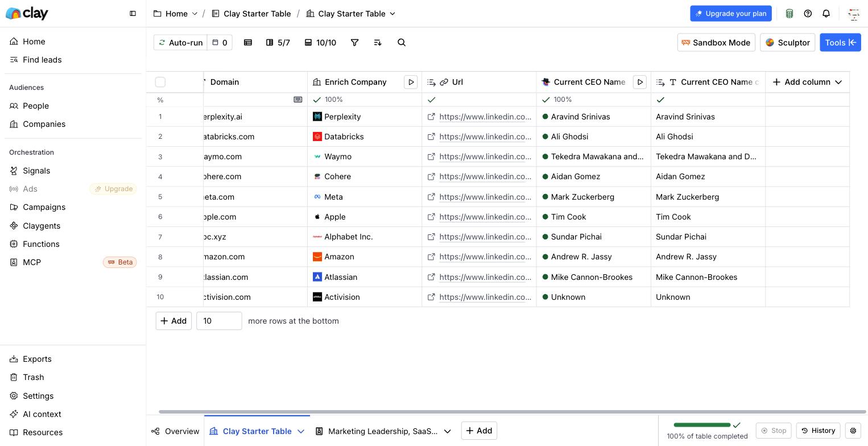Open Claygents in sidebar
This screenshot has height=446, width=868.
point(73,226)
